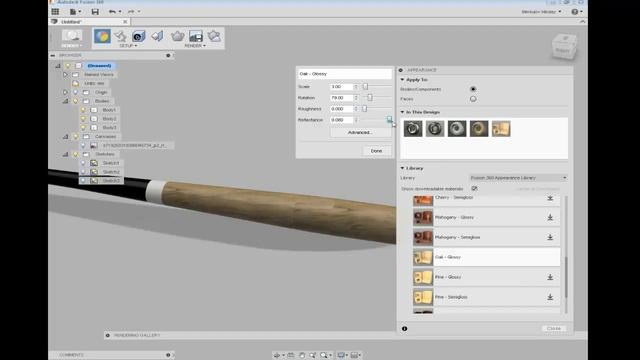Click the Capture Image icon
Image resolution: width=640 pixels, height=360 pixels.
(196, 36)
